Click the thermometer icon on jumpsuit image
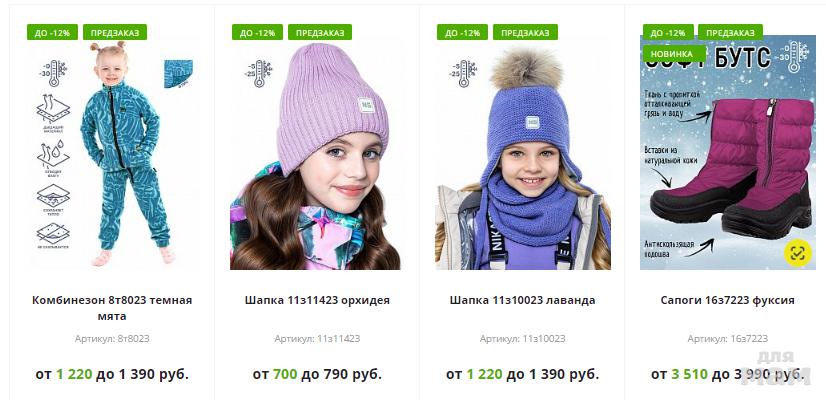The width and height of the screenshot is (826, 400). (x=53, y=73)
